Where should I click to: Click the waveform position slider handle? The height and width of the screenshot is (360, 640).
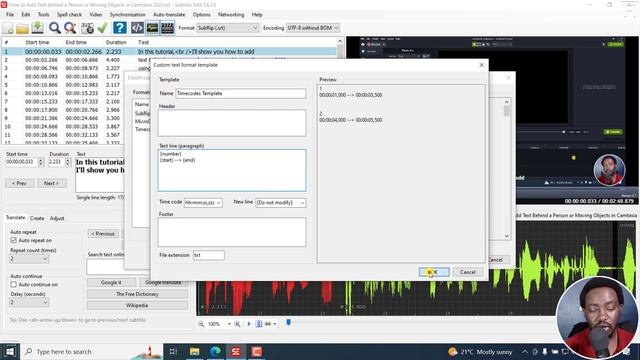(288, 323)
